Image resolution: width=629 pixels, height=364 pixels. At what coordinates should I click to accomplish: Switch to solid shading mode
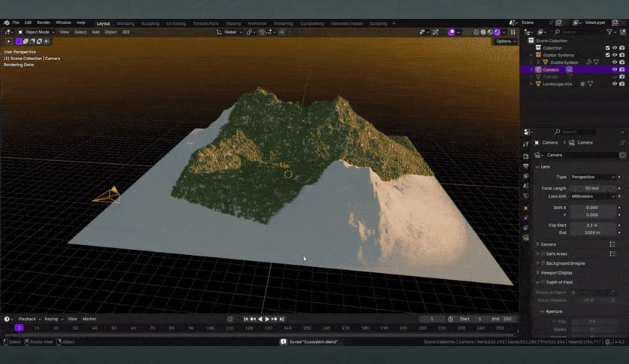click(x=483, y=32)
